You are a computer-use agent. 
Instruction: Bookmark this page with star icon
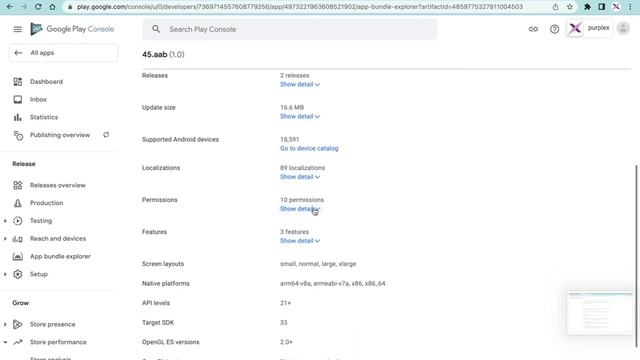pyautogui.click(x=570, y=7)
